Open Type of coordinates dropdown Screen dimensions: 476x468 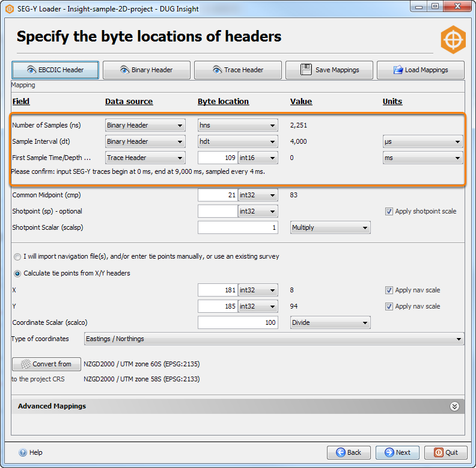click(274, 339)
